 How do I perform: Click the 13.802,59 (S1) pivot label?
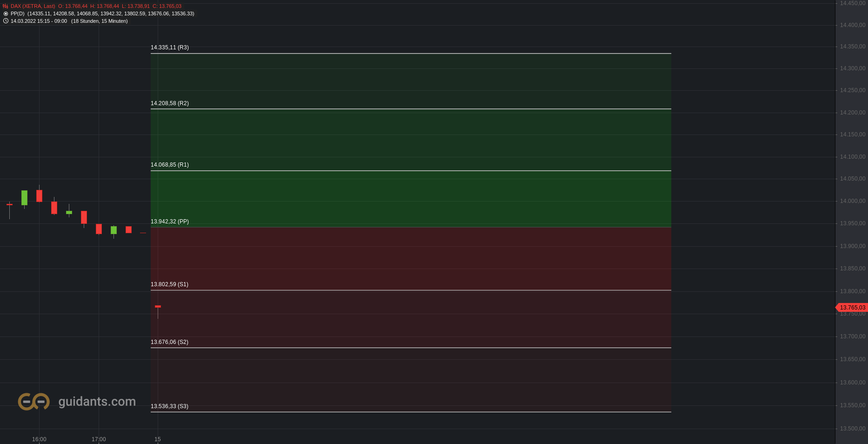coord(169,284)
